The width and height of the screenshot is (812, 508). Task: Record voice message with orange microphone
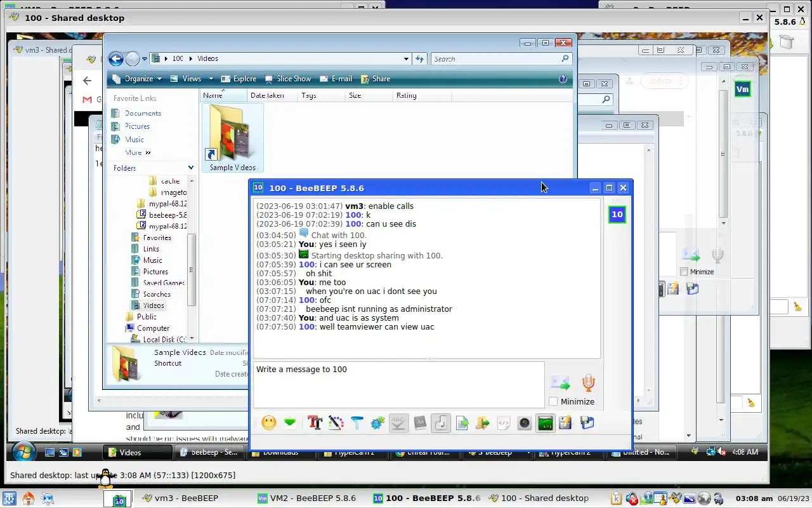[588, 382]
